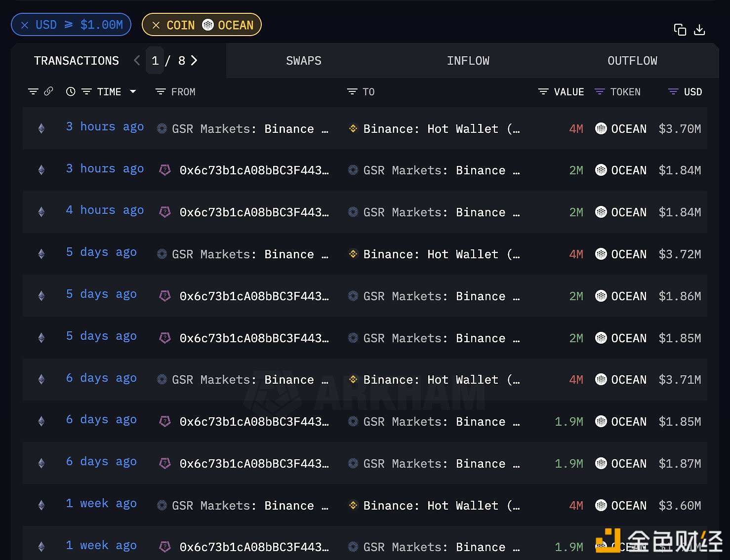Click the '1 week ago' time in $3.60M row
The image size is (730, 560).
(101, 504)
